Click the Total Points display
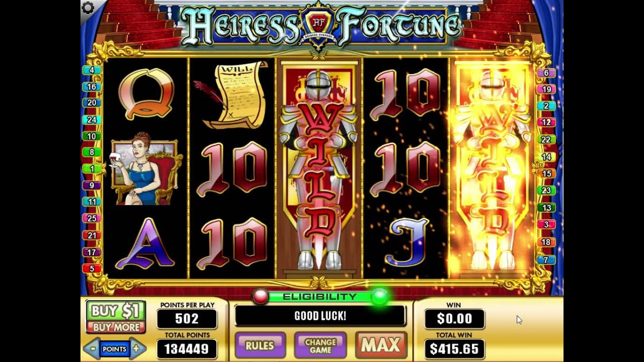644x362 pixels. click(x=187, y=349)
